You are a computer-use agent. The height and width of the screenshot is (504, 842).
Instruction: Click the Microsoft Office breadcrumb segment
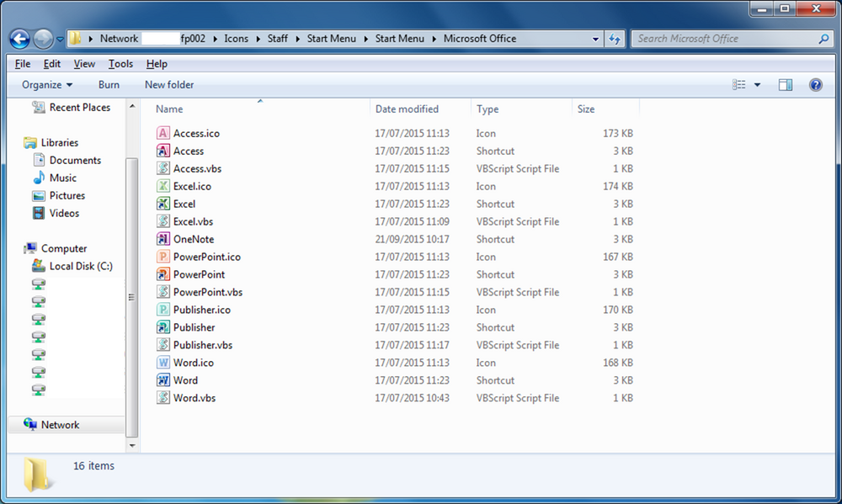point(480,39)
